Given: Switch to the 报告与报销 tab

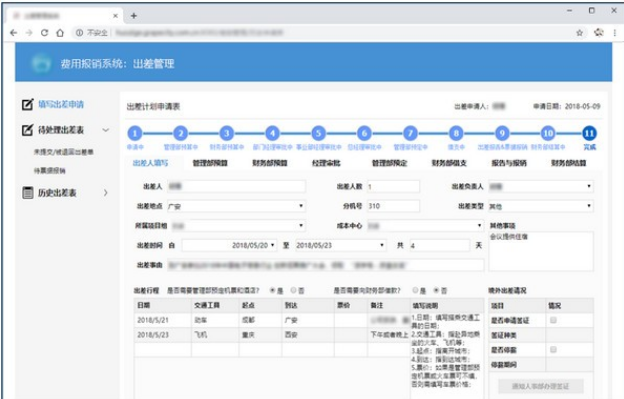Looking at the screenshot, I should tap(509, 163).
